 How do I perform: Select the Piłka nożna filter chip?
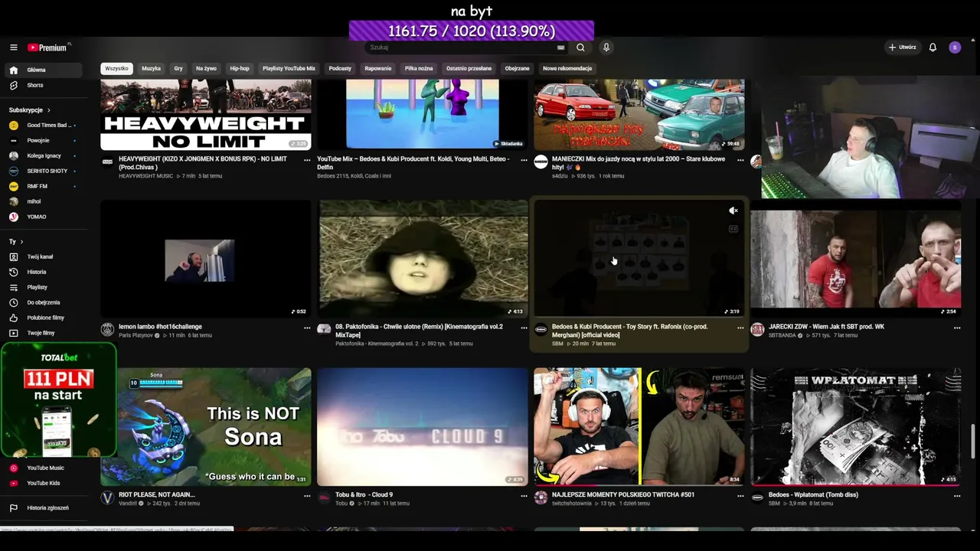419,68
